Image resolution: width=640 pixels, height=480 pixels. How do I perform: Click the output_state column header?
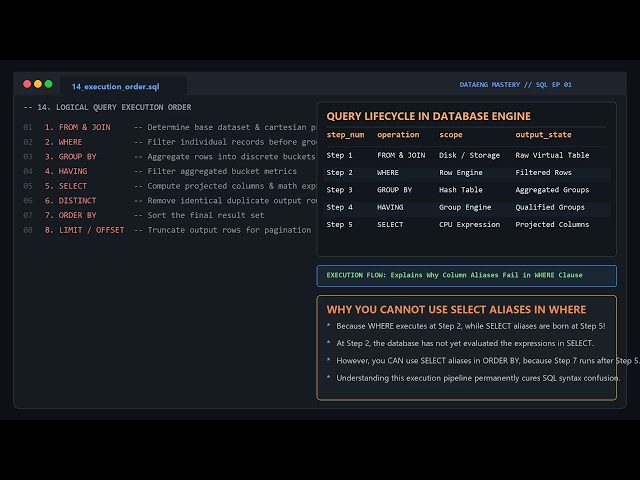(x=543, y=135)
